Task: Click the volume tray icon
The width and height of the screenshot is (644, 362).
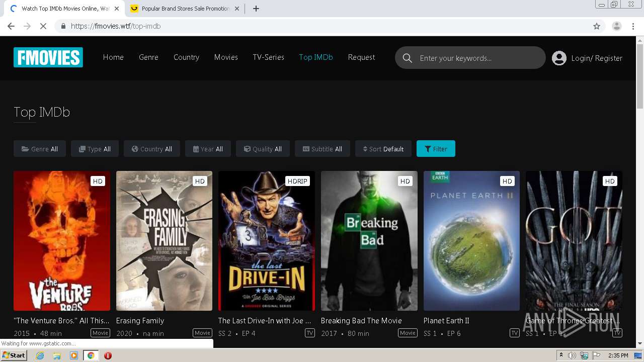Action: pos(572,355)
